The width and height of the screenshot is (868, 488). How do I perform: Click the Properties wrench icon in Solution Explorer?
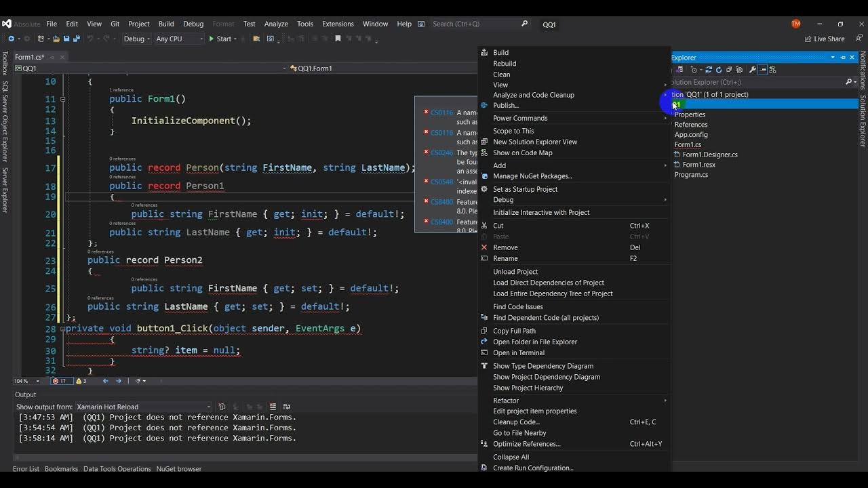(x=753, y=70)
